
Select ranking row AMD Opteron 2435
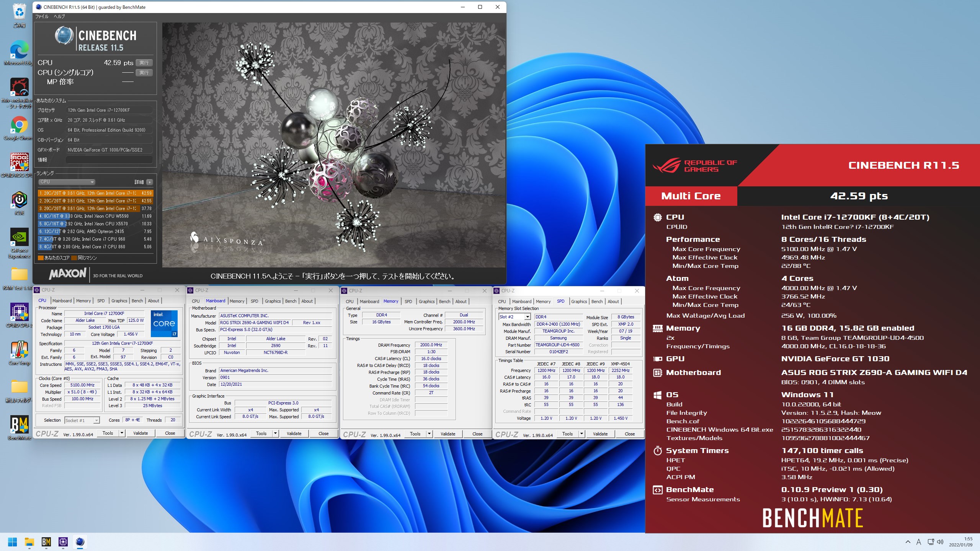[95, 231]
